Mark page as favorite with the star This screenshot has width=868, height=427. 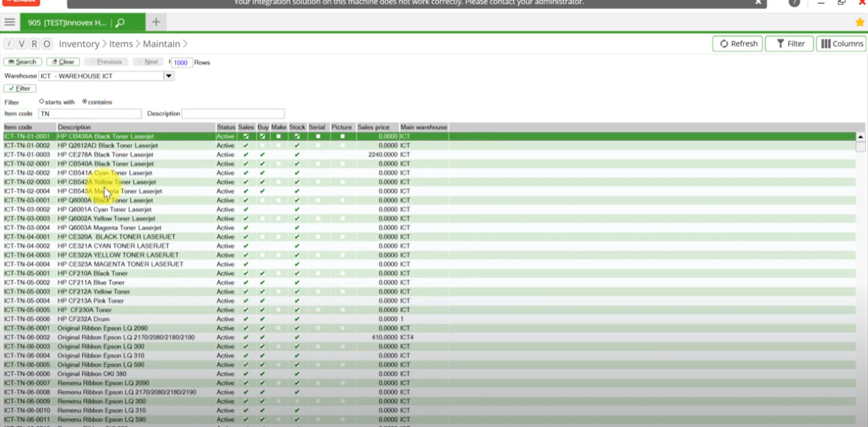pyautogui.click(x=860, y=23)
